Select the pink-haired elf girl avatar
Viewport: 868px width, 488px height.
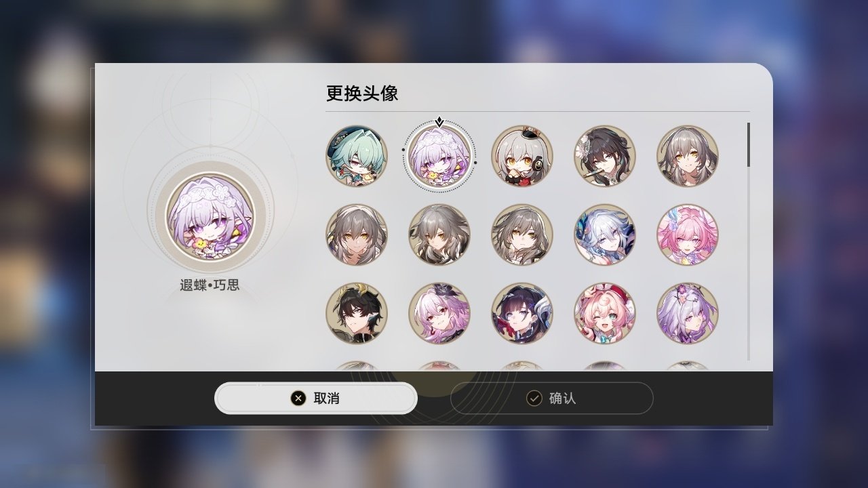pyautogui.click(x=688, y=235)
